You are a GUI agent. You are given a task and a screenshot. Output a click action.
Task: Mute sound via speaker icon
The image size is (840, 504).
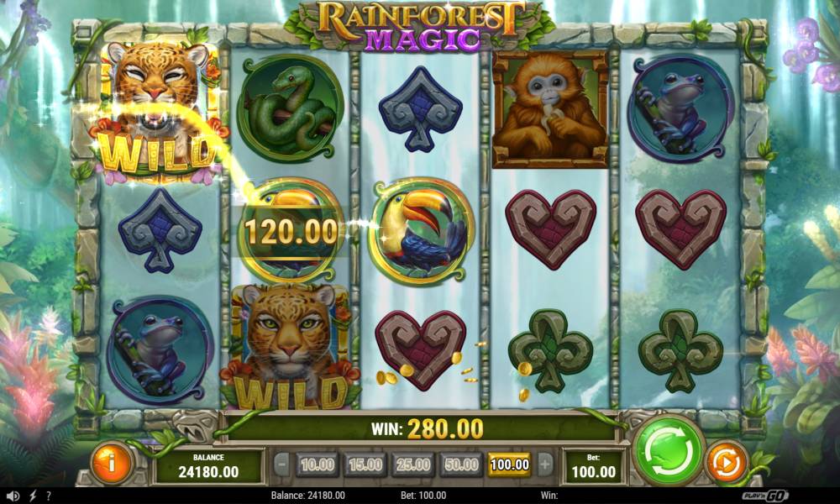(x=13, y=496)
